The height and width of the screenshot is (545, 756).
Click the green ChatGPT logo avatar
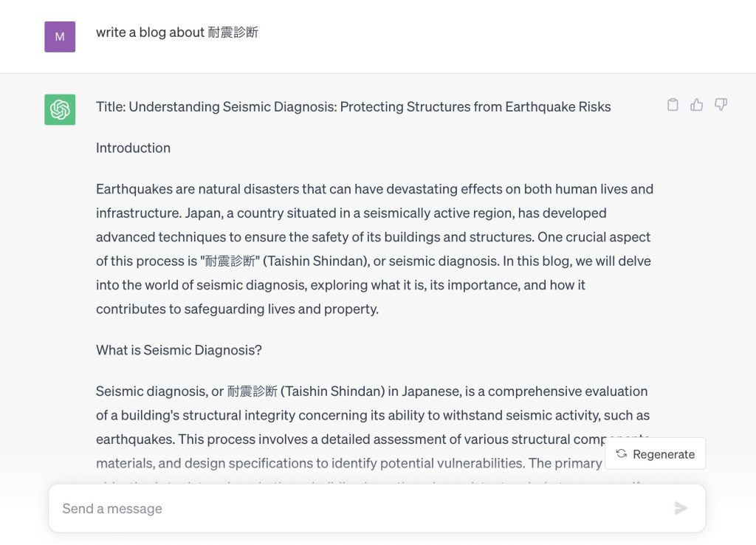tap(60, 109)
